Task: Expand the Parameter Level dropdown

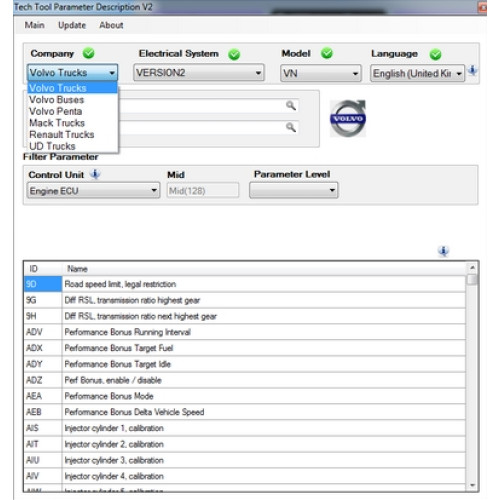Action: pyautogui.click(x=294, y=190)
